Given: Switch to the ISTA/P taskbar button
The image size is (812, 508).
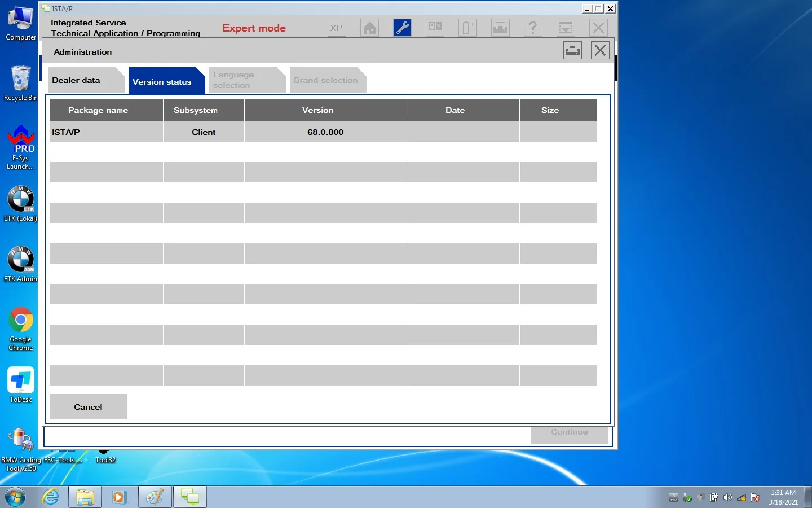Looking at the screenshot, I should pyautogui.click(x=190, y=497).
